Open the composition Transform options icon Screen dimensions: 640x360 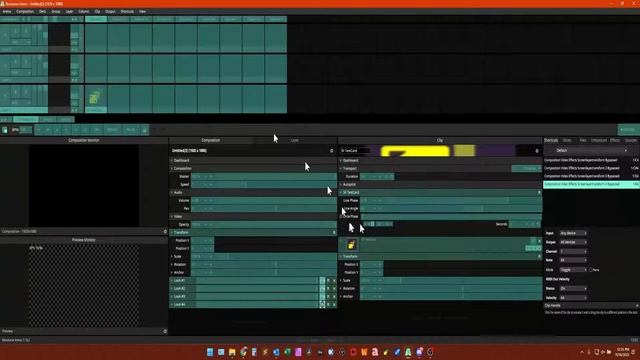point(334,232)
